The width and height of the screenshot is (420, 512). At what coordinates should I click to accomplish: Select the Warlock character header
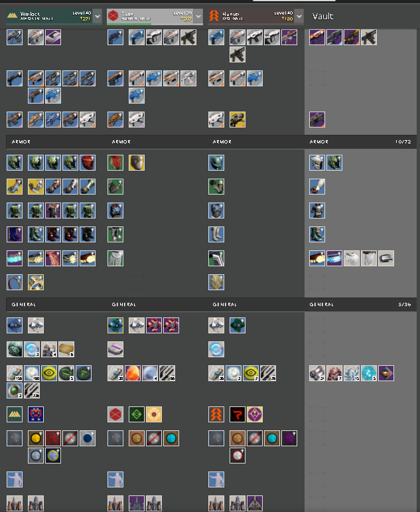pyautogui.click(x=49, y=17)
